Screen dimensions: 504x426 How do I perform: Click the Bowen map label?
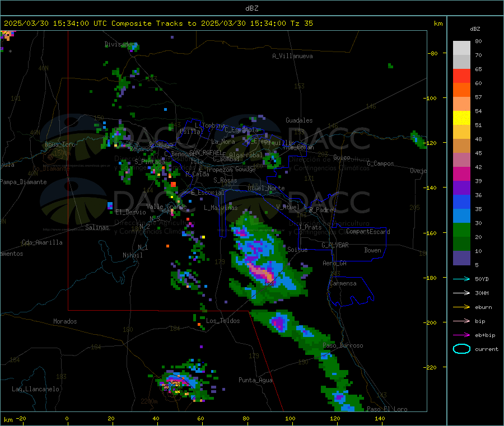[373, 250]
